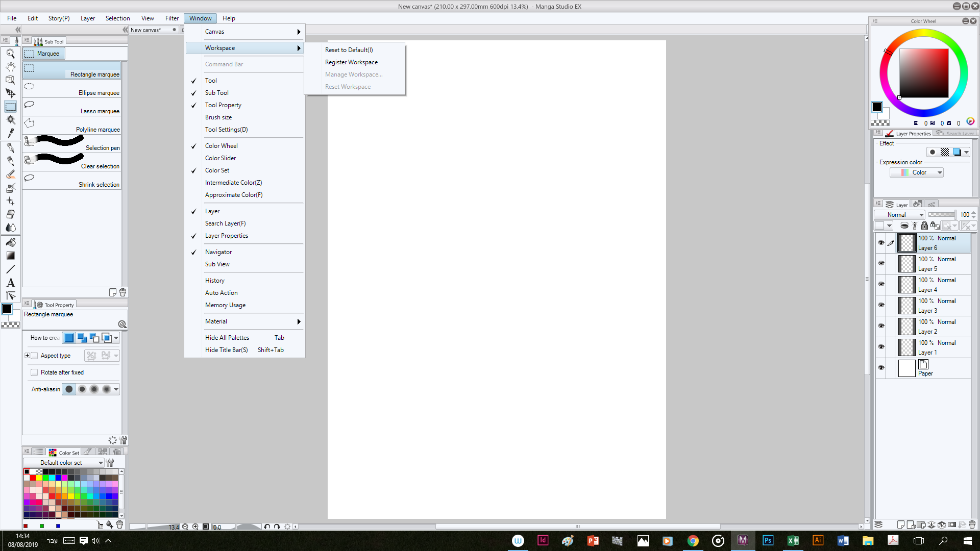Hide Layer 3 by clicking its eye icon
This screenshot has width=980, height=551.
(881, 305)
